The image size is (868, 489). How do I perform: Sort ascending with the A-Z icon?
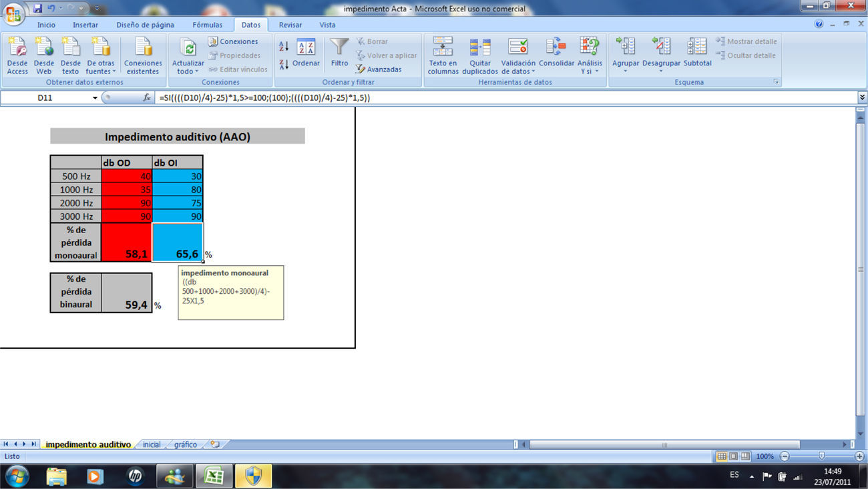(x=284, y=46)
